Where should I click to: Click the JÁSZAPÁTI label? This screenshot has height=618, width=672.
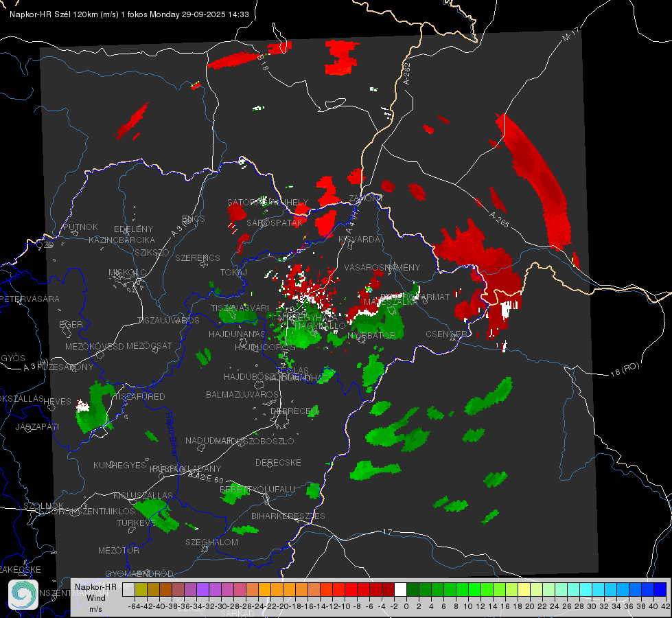(x=37, y=426)
